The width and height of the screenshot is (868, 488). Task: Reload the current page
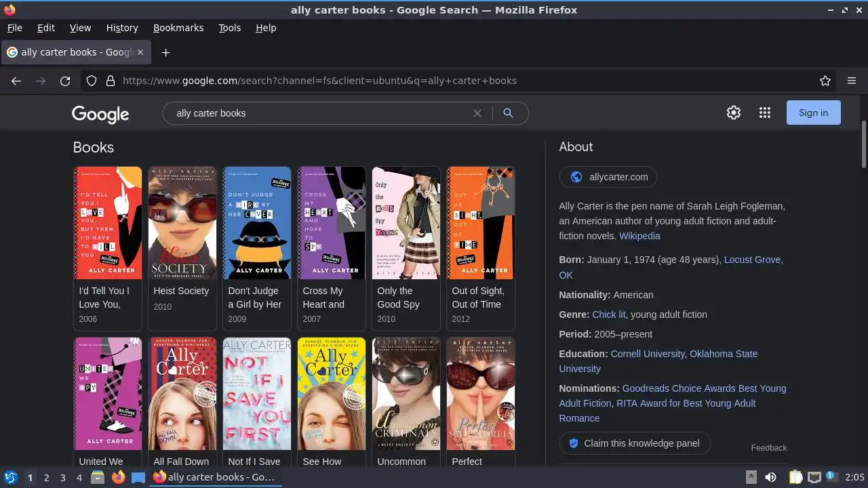65,81
